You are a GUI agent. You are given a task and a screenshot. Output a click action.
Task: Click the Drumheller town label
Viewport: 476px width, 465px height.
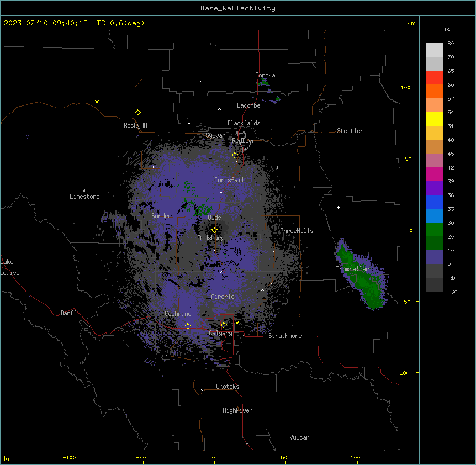coord(352,269)
